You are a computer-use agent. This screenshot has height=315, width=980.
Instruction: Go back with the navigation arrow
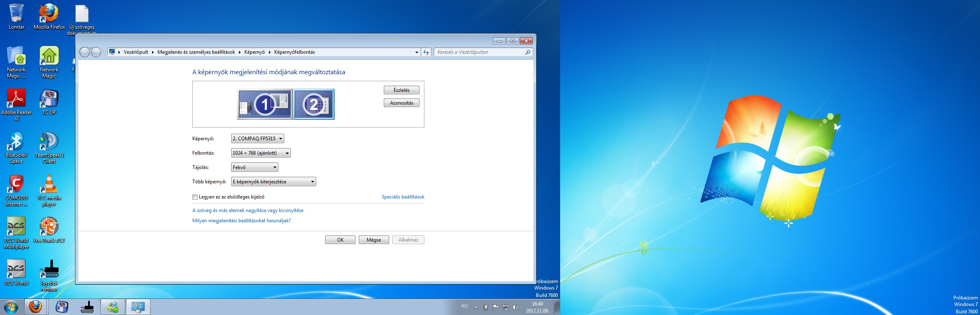[x=84, y=52]
